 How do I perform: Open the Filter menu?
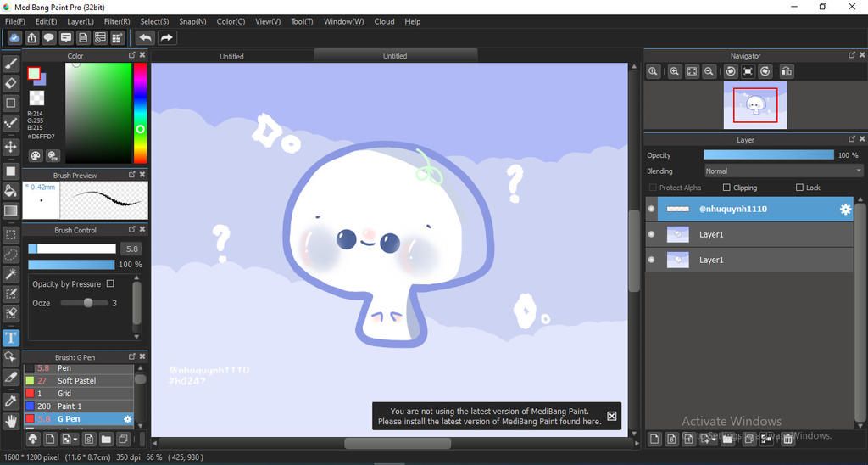point(117,21)
